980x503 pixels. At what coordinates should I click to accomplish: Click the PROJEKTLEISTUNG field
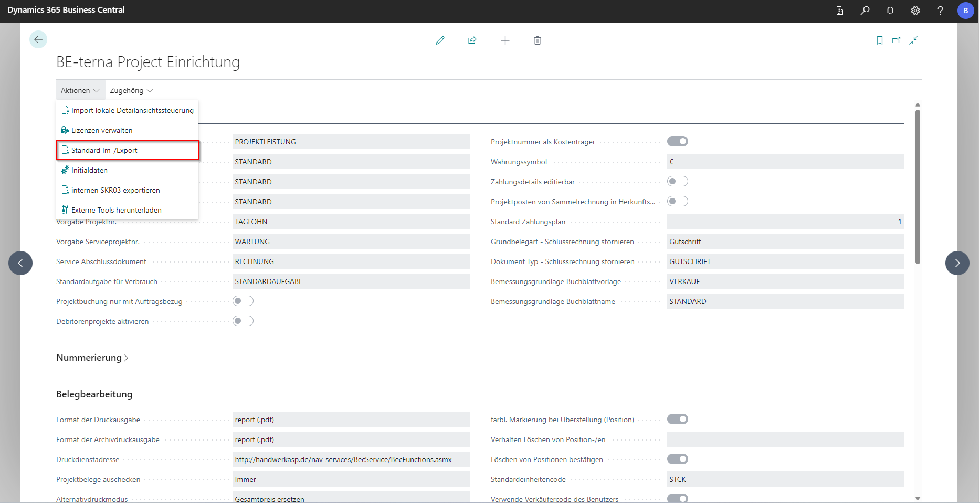(351, 142)
